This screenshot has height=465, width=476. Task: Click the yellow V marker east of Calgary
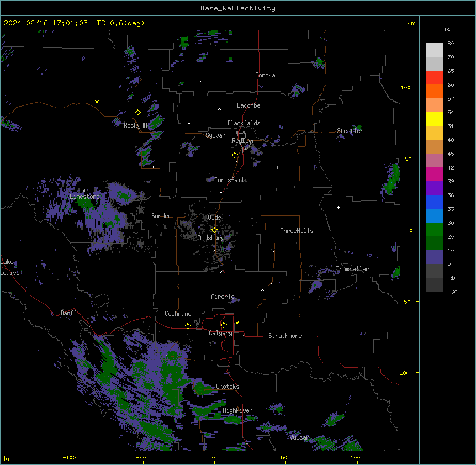coord(237,323)
